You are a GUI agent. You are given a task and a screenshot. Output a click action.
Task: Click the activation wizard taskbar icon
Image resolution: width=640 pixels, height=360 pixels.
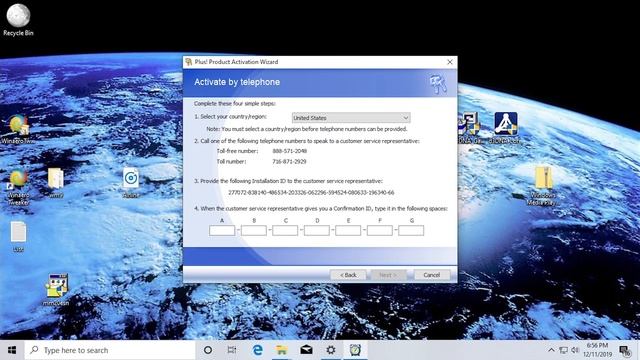[355, 350]
